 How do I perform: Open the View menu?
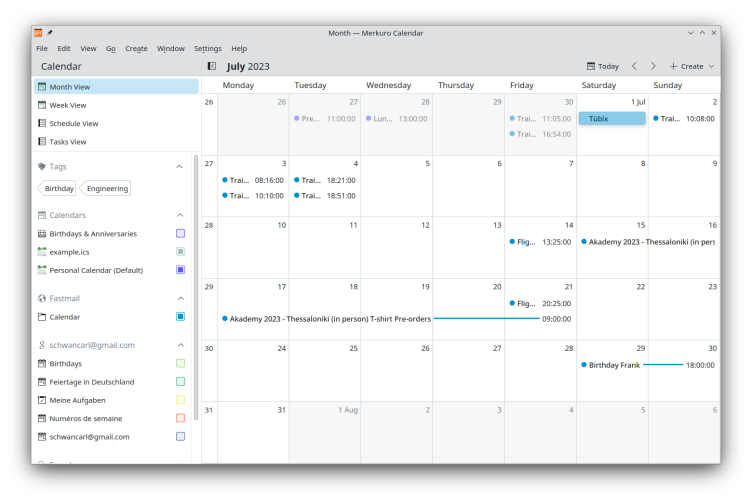(88, 48)
